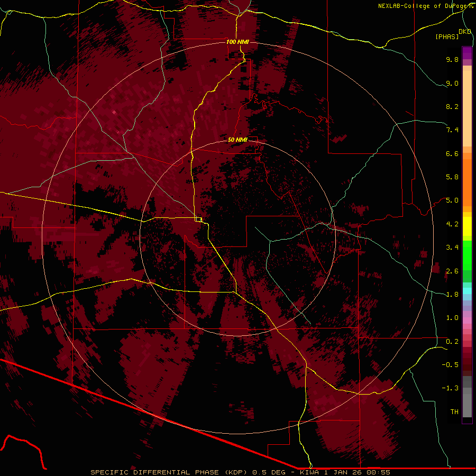
Task: Click the Specific Differential Phase (KDP) caption
Action: click(x=240, y=472)
